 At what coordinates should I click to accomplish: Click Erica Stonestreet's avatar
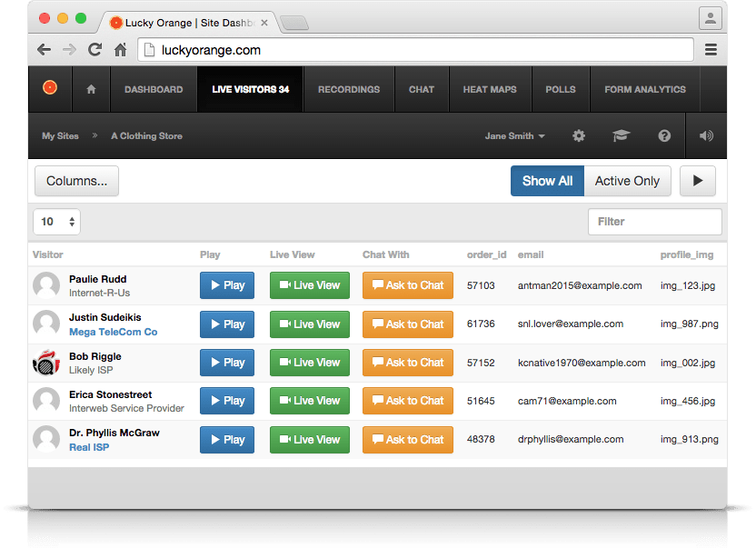click(x=46, y=401)
